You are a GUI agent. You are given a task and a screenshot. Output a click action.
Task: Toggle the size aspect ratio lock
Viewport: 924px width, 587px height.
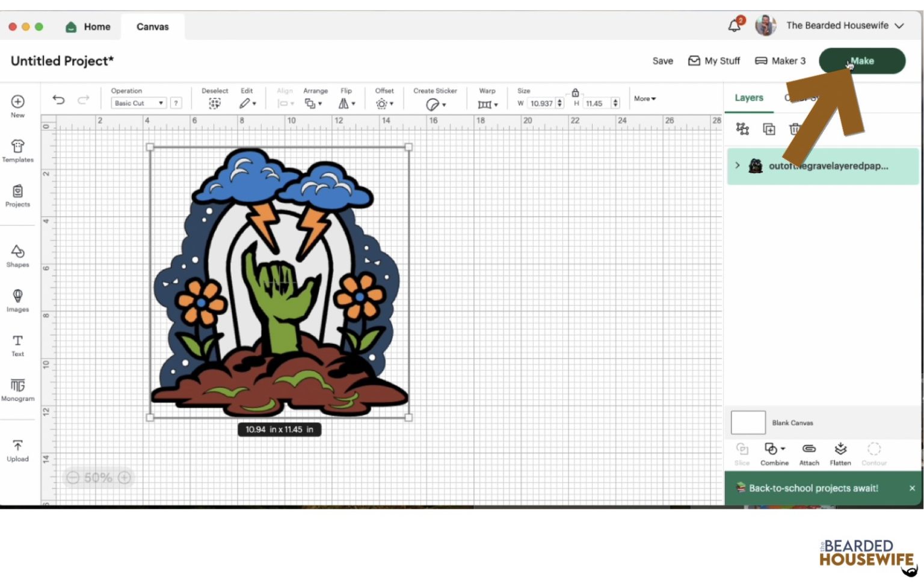575,93
